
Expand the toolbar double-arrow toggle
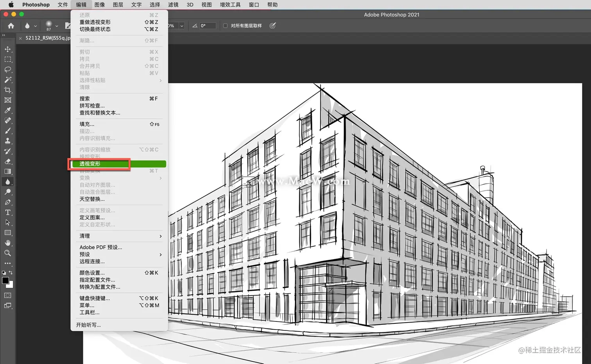click(x=4, y=35)
